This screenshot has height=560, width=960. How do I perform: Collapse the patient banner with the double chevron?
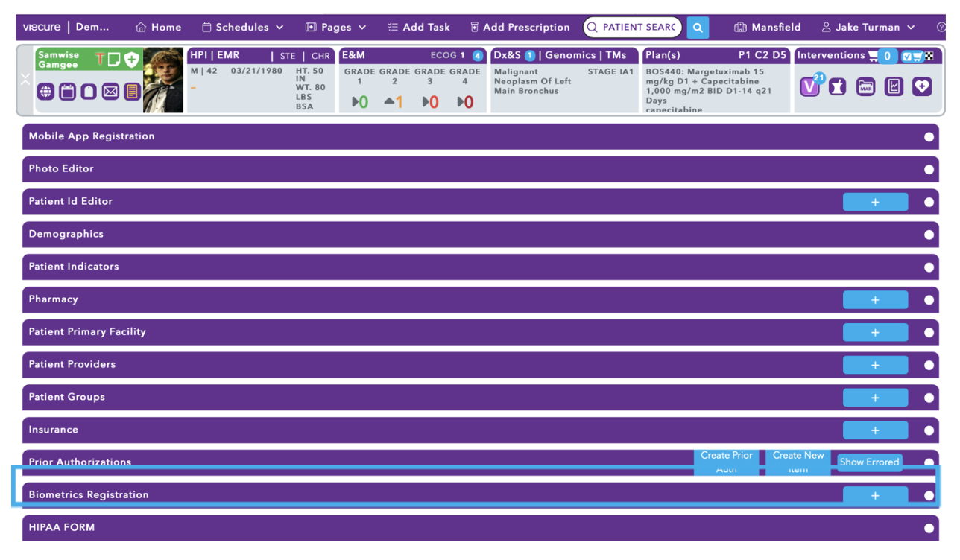[25, 79]
